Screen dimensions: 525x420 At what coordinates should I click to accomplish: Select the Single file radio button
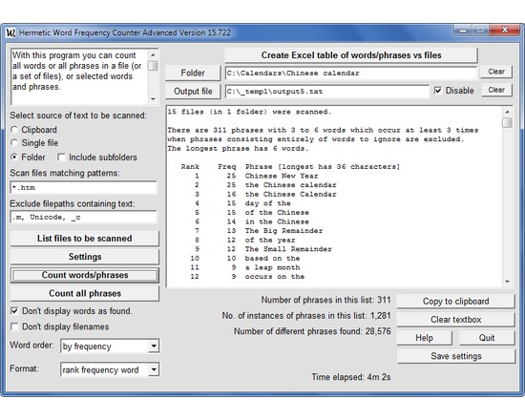[x=14, y=143]
